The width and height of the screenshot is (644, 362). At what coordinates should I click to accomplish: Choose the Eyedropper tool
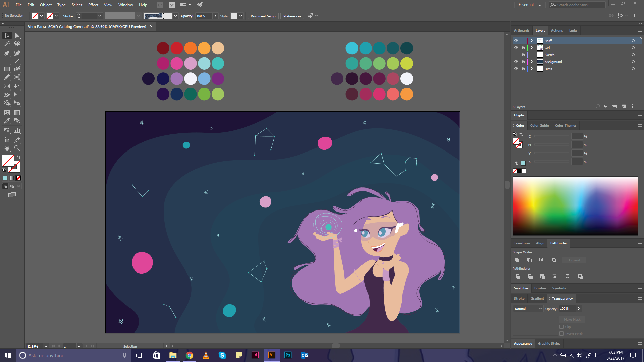click(x=7, y=121)
